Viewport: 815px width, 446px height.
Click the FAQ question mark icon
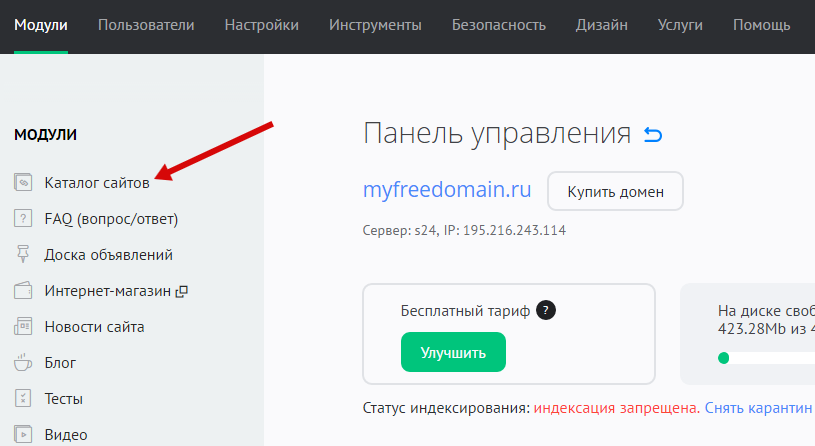coord(23,219)
